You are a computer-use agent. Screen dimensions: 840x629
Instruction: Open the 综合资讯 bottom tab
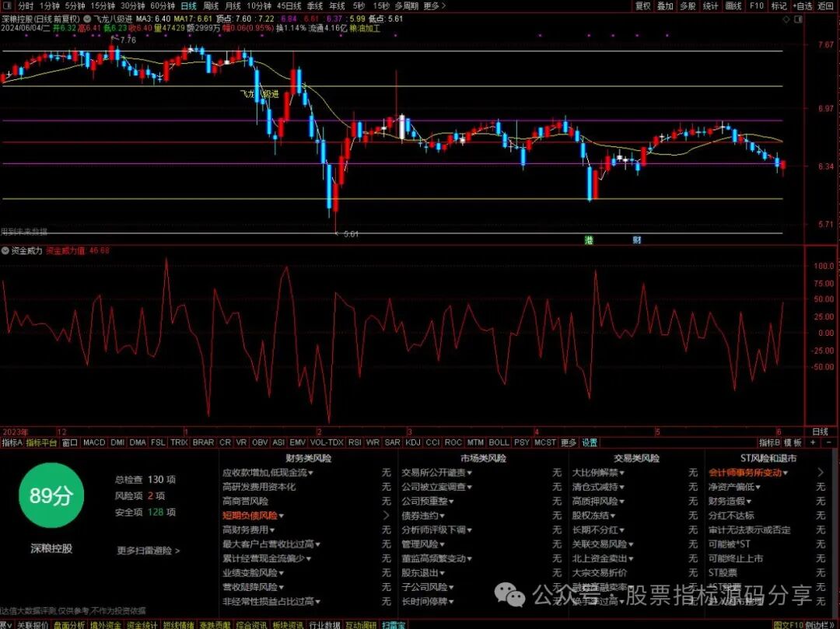(x=251, y=624)
